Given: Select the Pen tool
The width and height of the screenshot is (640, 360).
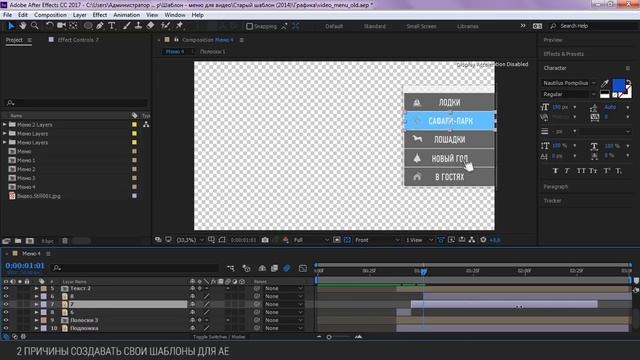Looking at the screenshot, I should coord(100,26).
